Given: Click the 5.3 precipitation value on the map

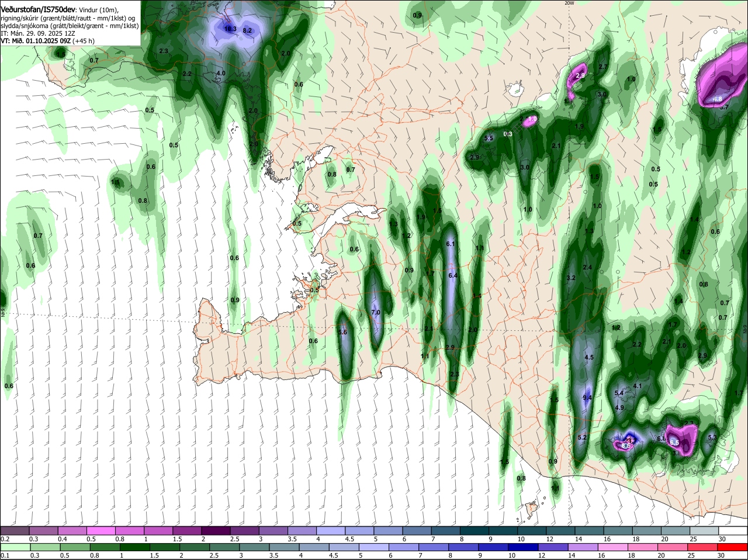Looking at the screenshot, I should [x=712, y=437].
